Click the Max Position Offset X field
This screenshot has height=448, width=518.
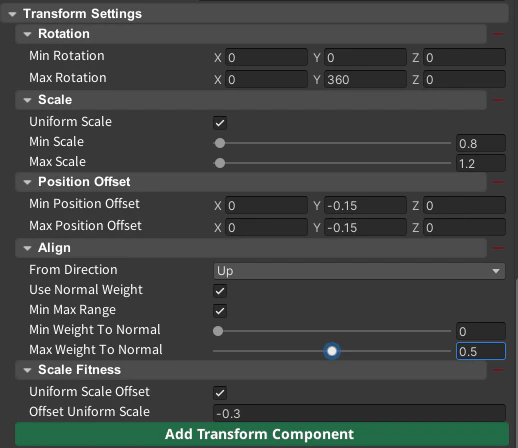266,227
